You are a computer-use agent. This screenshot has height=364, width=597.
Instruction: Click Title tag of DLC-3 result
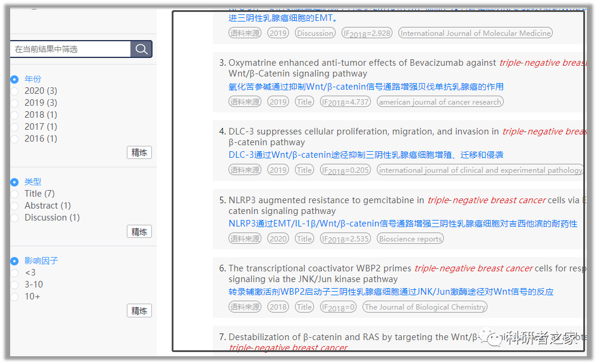pos(304,170)
